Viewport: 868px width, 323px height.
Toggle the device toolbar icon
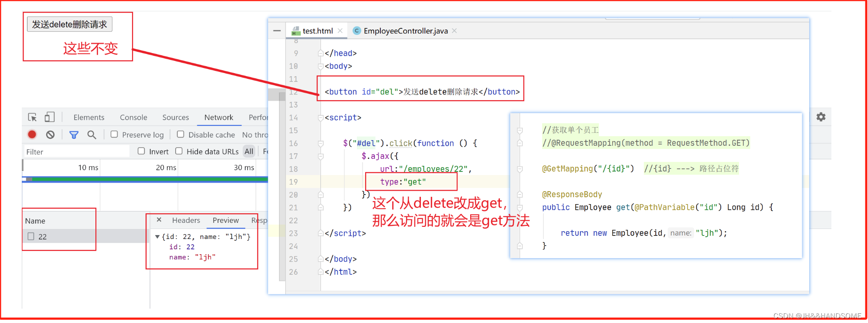pyautogui.click(x=50, y=117)
